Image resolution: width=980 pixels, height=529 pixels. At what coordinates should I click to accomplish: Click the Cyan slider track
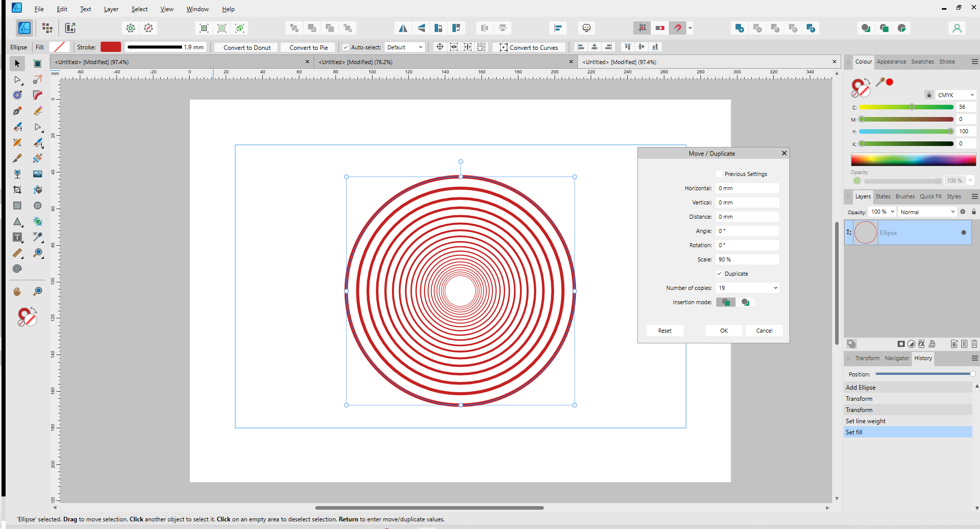(906, 107)
